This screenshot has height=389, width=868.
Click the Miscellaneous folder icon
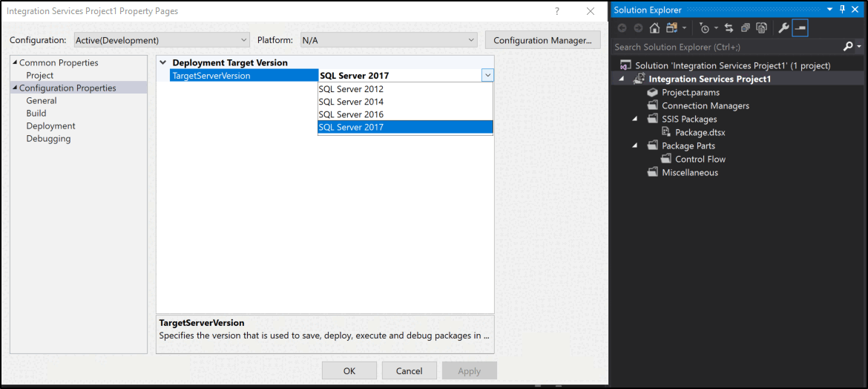[x=652, y=172]
